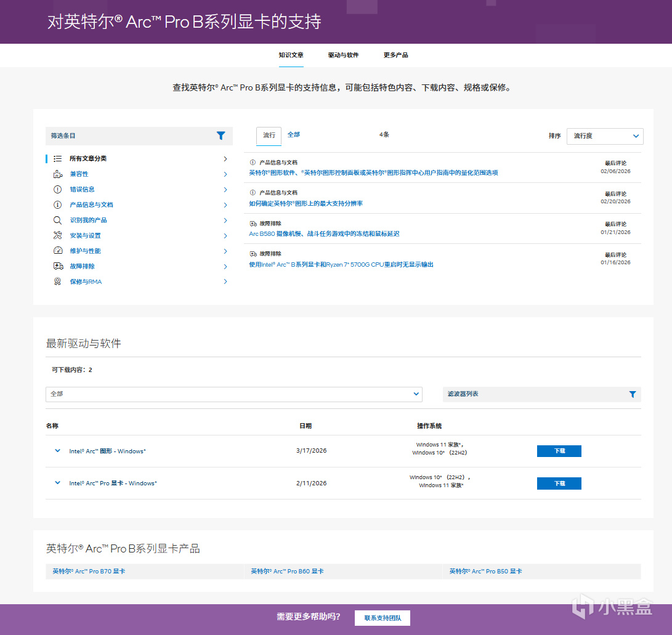
Task: Expand the 安装与设置 category arrow
Action: coord(225,236)
